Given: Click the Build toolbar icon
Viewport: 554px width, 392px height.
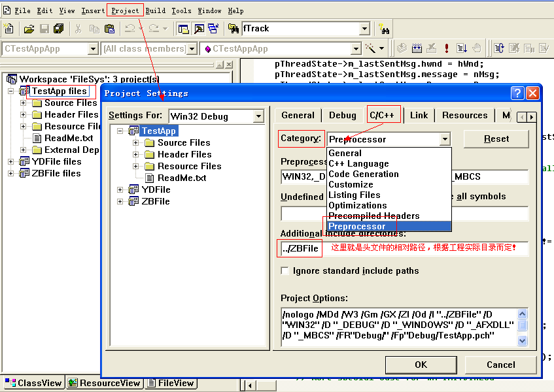Looking at the screenshot, I should (x=417, y=48).
